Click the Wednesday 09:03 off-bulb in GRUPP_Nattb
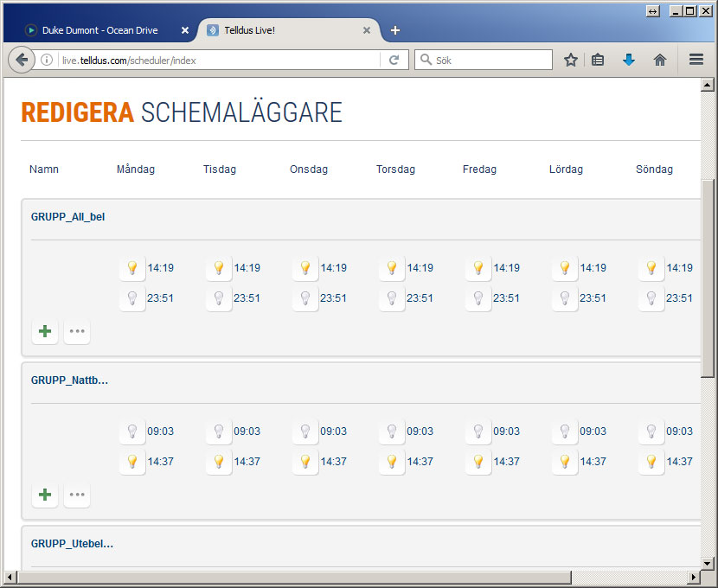718x588 pixels. [x=305, y=431]
